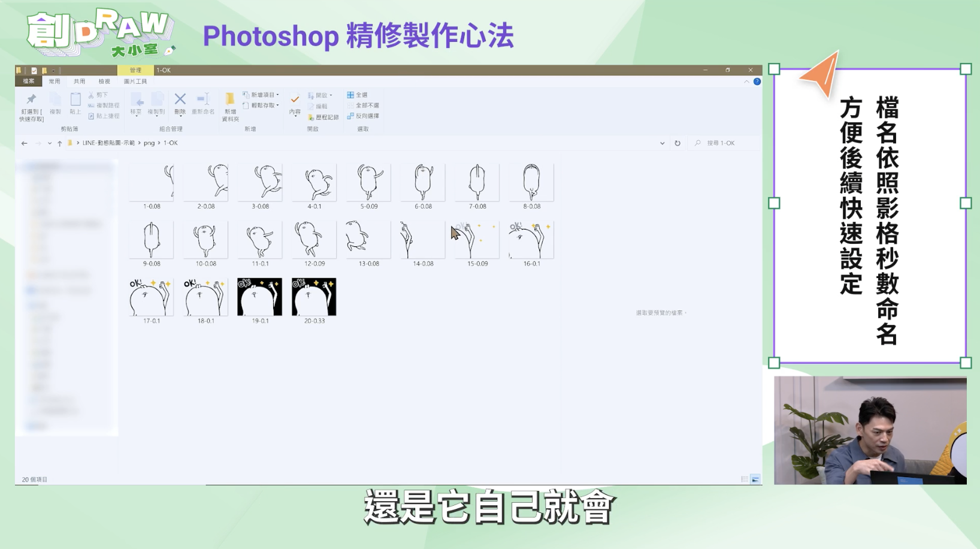Viewport: 980px width, 549px height.
Task: Click the 20 個項目 status bar text
Action: click(x=35, y=479)
